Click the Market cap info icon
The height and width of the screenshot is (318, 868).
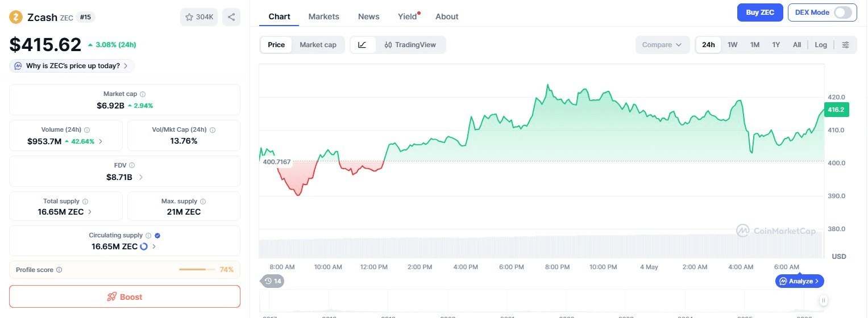tap(143, 94)
